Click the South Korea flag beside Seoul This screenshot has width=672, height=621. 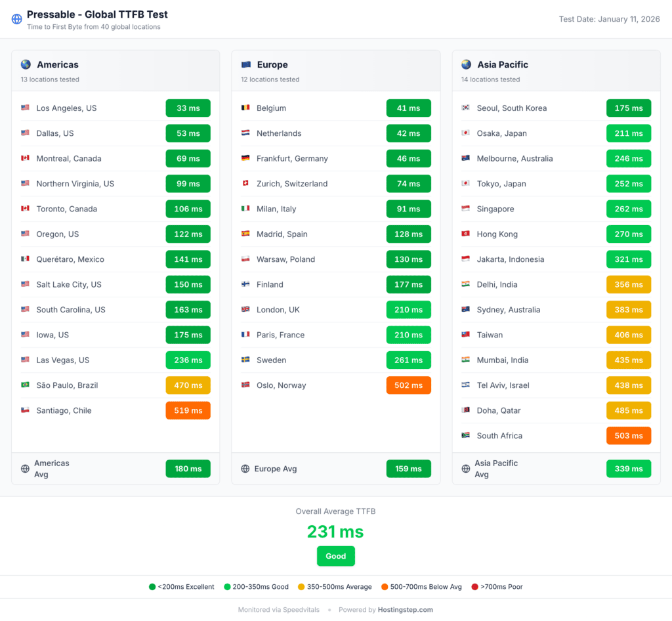click(466, 108)
